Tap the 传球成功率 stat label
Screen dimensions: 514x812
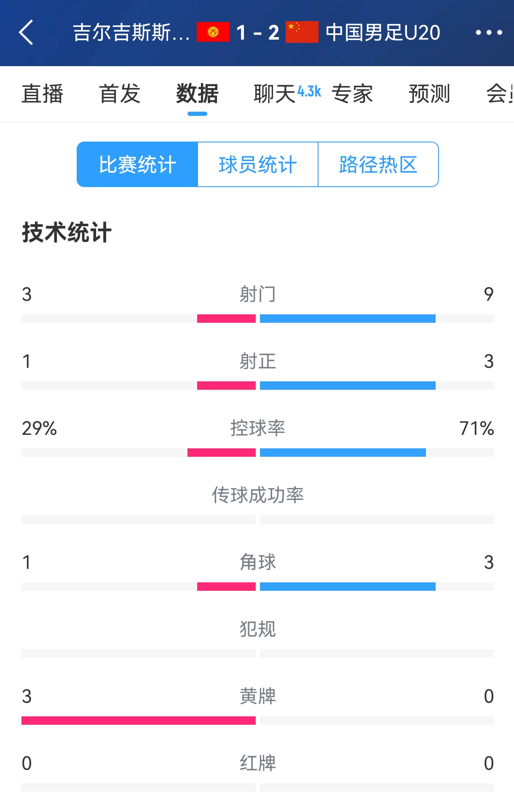258,495
